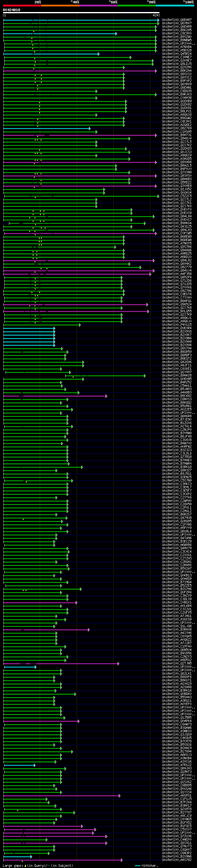Open hit label UniRef100_Q6EAM7
The image size is (197, 868).
coord(177,20)
